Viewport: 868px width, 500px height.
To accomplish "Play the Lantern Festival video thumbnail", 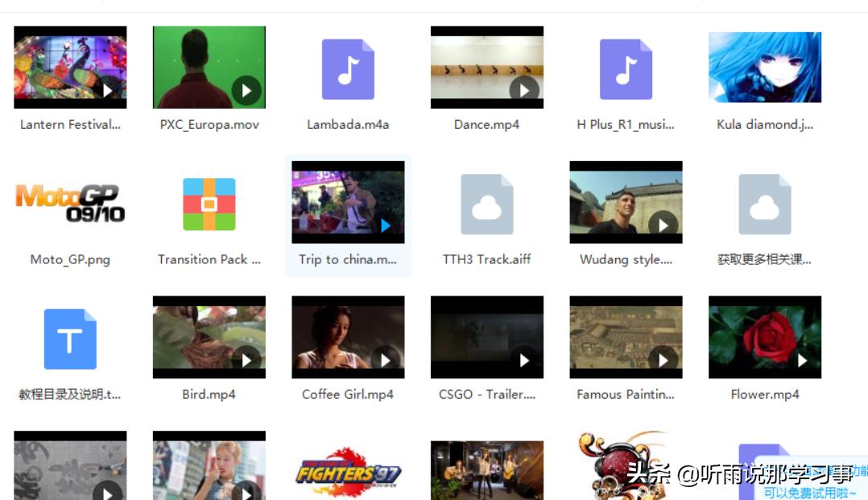I will tap(70, 67).
